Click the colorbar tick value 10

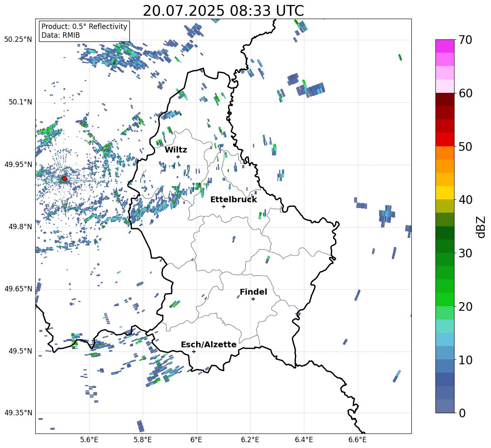tap(465, 360)
